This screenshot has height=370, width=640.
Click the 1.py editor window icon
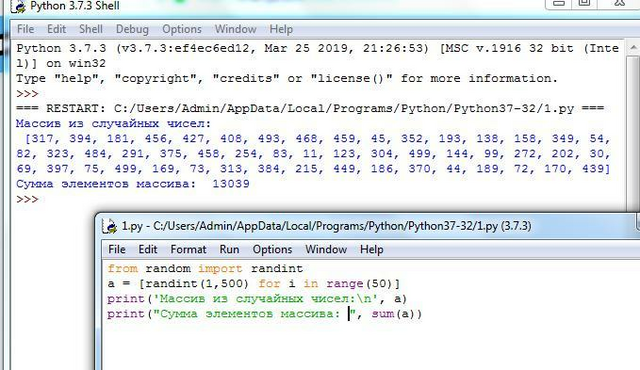109,226
